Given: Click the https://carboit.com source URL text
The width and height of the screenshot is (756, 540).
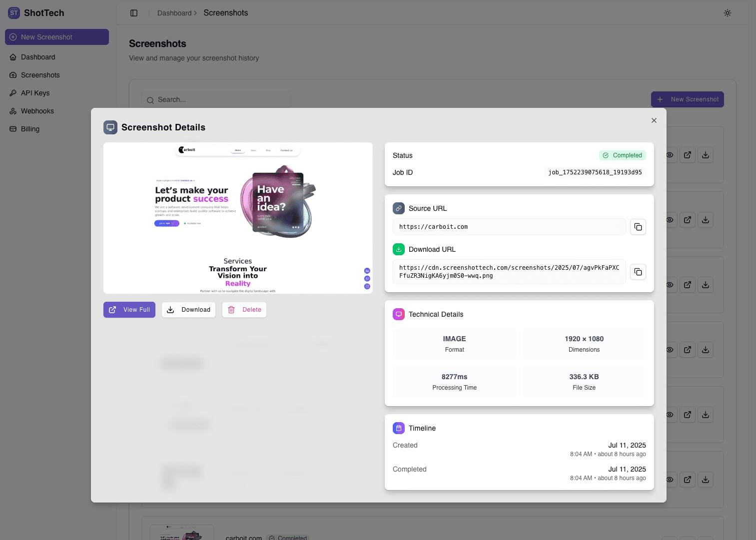Looking at the screenshot, I should (434, 227).
